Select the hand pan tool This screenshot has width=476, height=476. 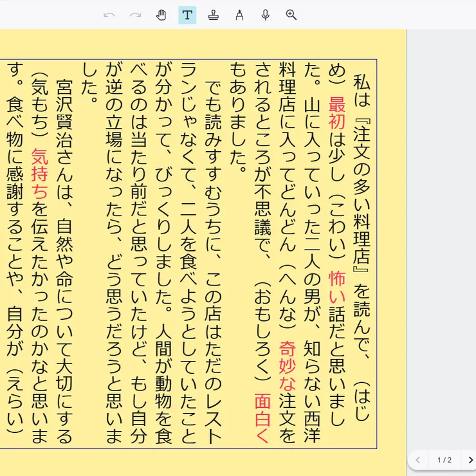coord(161,15)
